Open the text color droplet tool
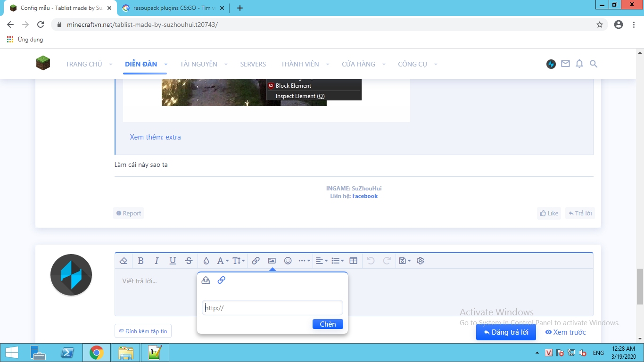The width and height of the screenshot is (644, 362). pyautogui.click(x=206, y=261)
